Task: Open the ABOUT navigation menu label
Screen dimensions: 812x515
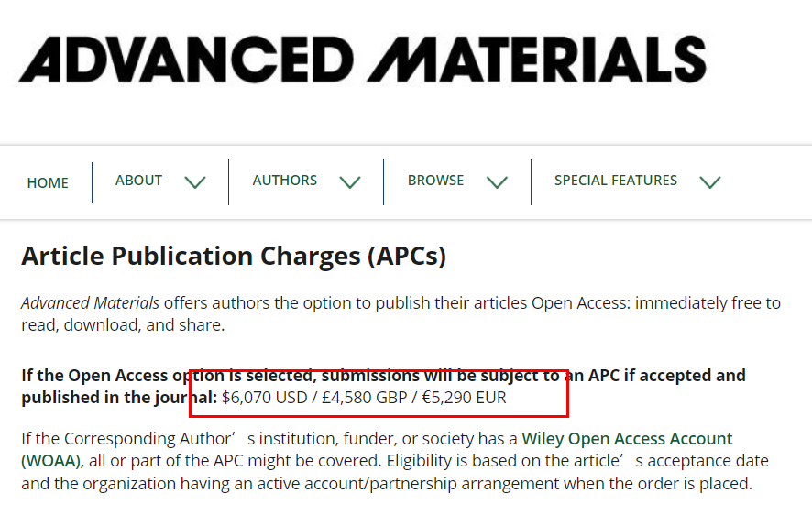Action: click(x=138, y=181)
